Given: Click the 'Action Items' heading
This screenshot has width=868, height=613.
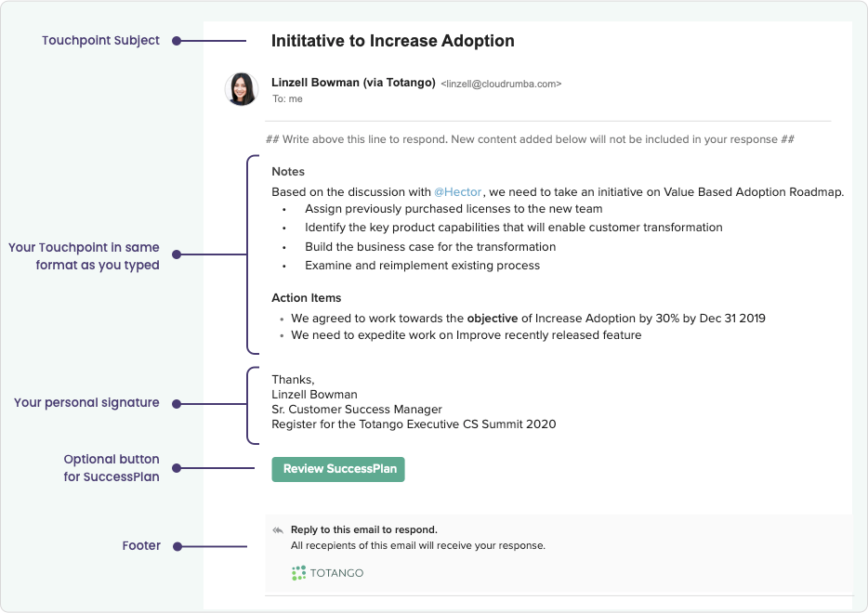Looking at the screenshot, I should tap(306, 297).
